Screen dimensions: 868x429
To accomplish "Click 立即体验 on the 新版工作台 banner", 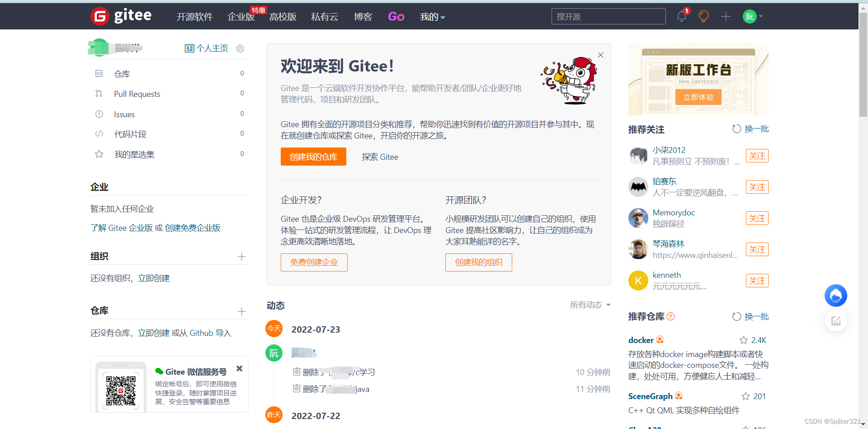I will 698,97.
